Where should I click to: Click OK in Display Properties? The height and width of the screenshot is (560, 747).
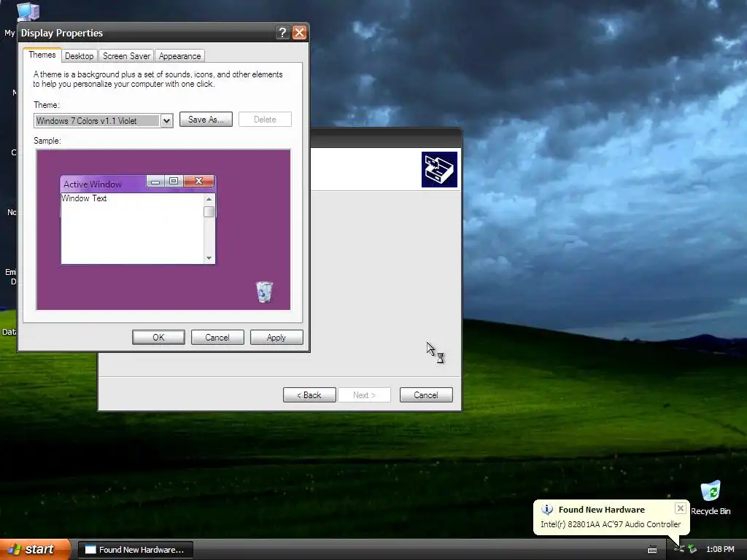(158, 337)
